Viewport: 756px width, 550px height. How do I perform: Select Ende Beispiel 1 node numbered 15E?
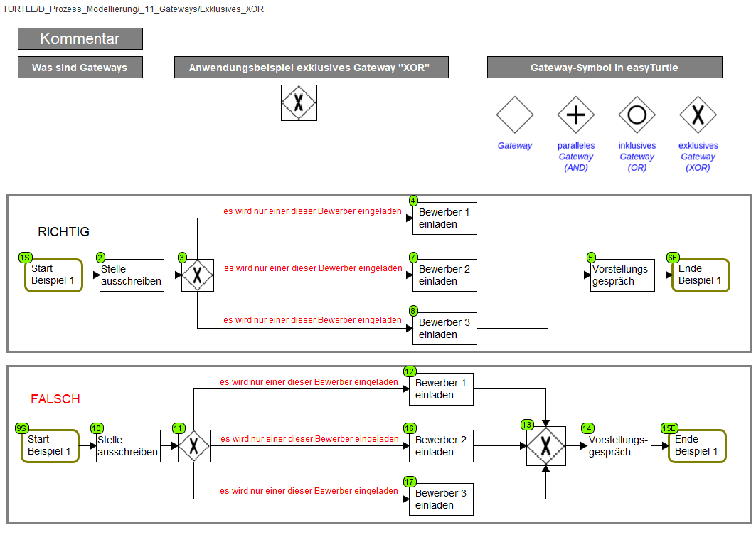point(697,446)
